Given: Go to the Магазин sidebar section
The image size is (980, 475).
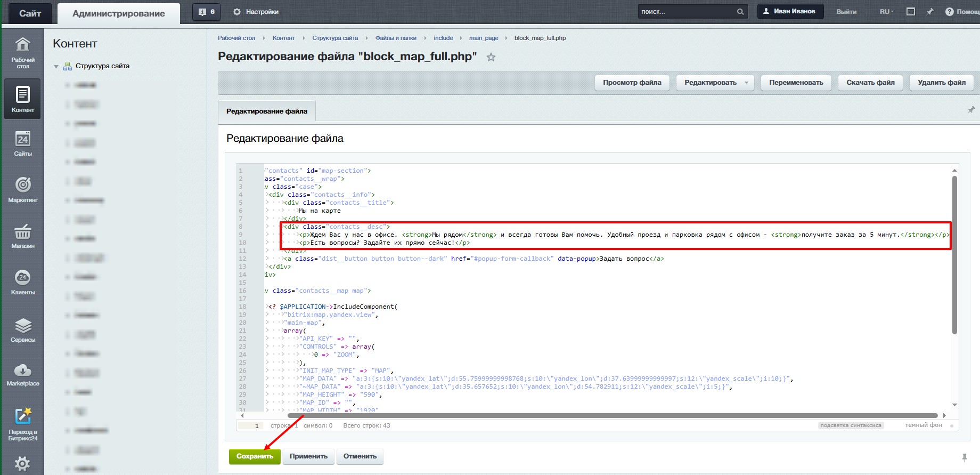Looking at the screenshot, I should [x=23, y=236].
